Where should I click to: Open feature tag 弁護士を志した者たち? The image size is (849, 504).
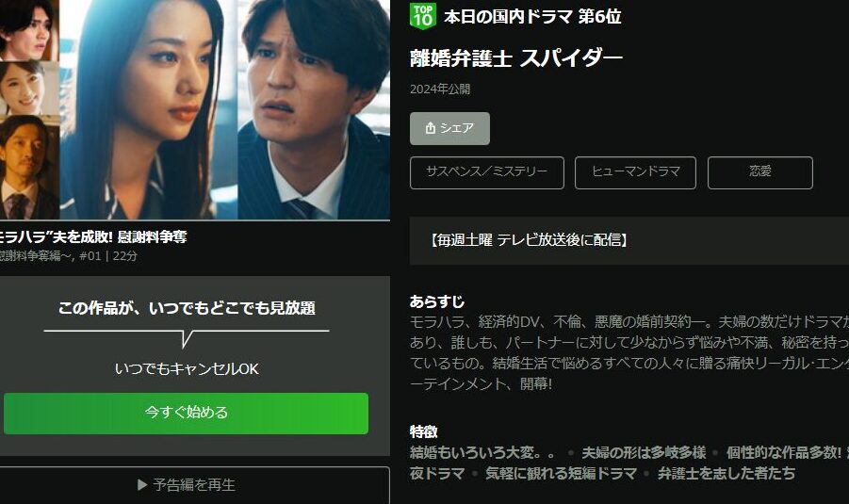[x=727, y=473]
